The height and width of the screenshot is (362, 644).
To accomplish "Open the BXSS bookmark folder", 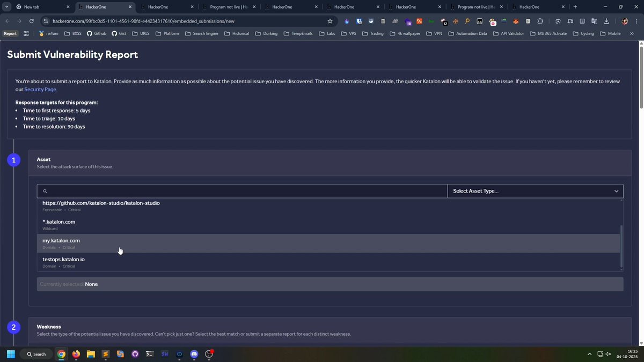I will 72,33.
